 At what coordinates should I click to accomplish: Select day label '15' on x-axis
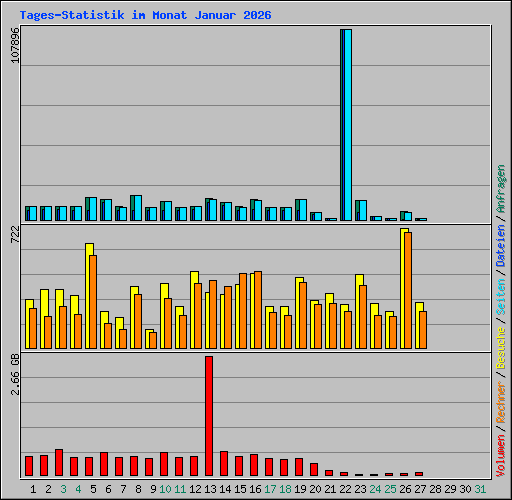(x=240, y=489)
